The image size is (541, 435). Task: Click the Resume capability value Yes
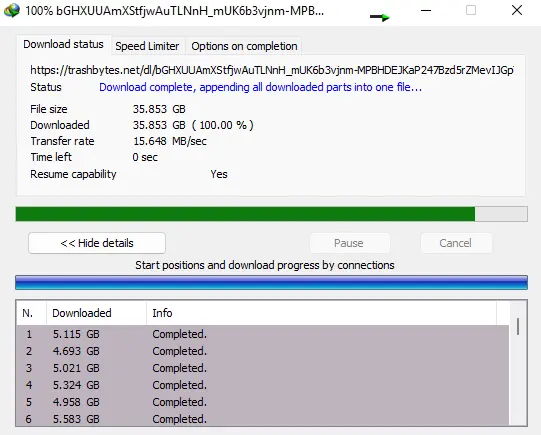(x=219, y=174)
